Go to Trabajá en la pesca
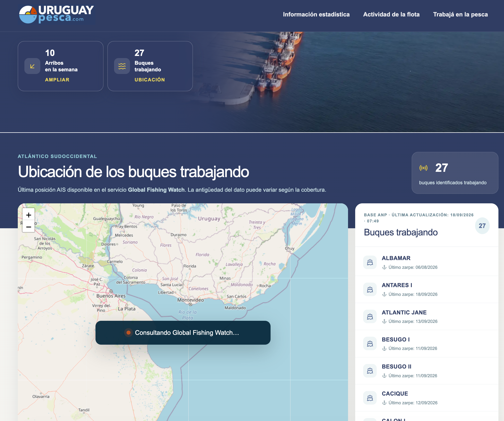This screenshot has height=421, width=504. coord(460,14)
